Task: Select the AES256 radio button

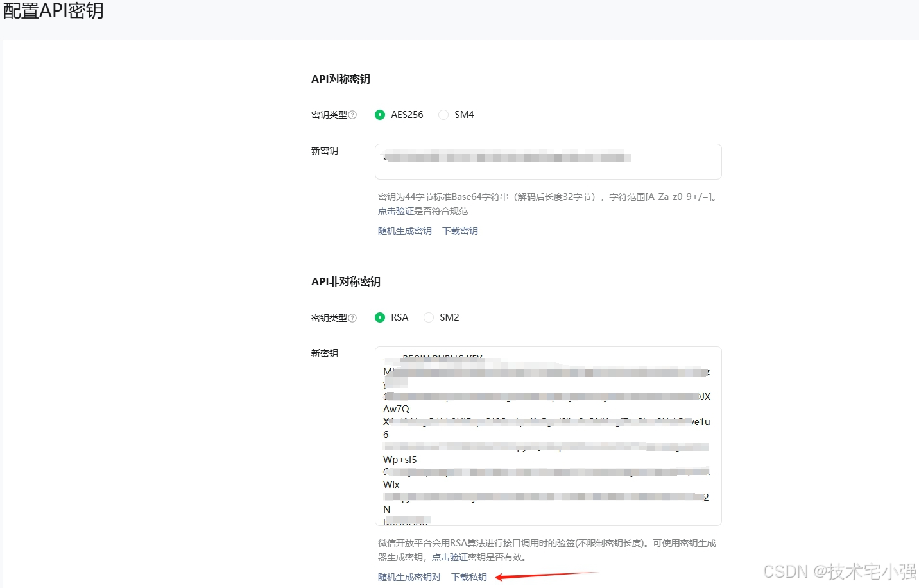Action: pyautogui.click(x=380, y=114)
